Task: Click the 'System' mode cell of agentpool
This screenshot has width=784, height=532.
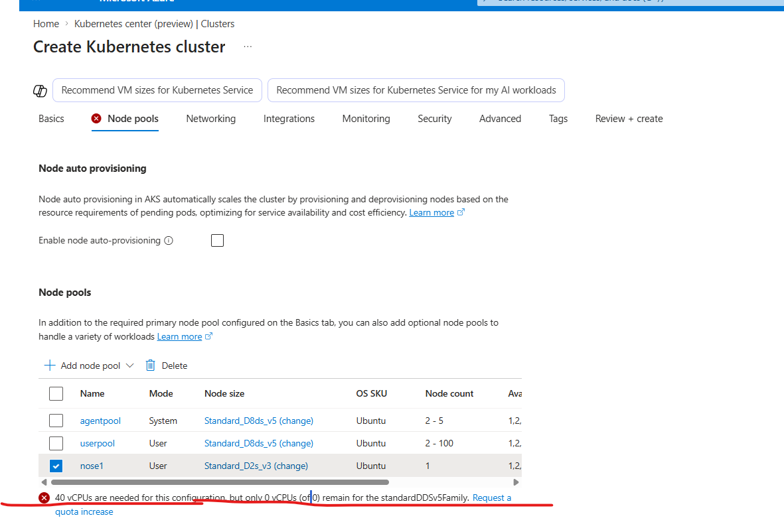Action: coord(163,421)
